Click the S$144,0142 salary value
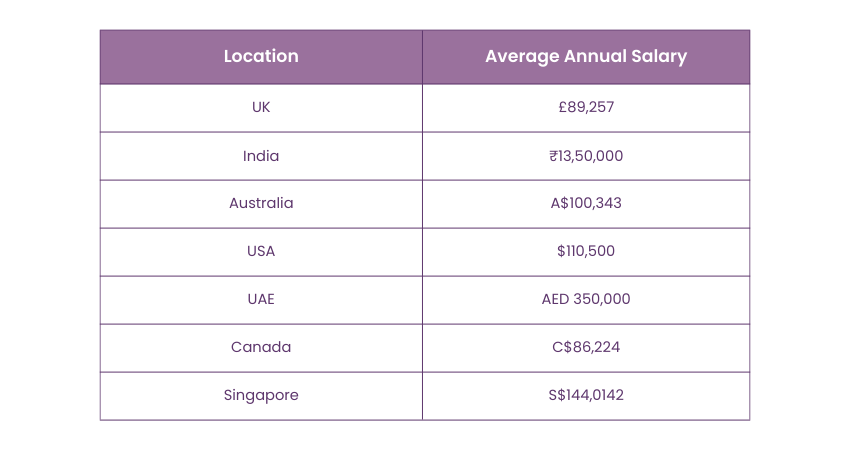The image size is (850, 450). 586,395
